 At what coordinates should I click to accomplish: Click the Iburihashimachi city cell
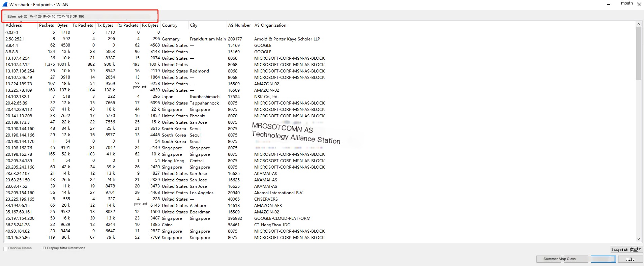click(205, 96)
